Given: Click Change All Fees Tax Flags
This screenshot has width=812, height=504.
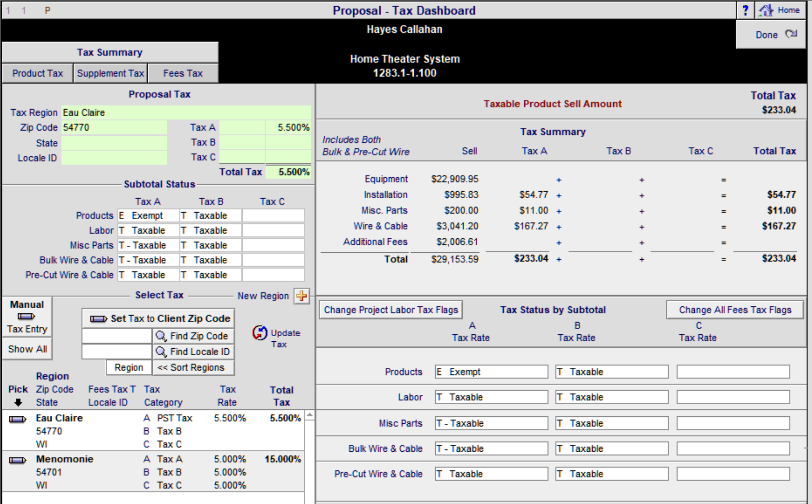Looking at the screenshot, I should coord(735,310).
